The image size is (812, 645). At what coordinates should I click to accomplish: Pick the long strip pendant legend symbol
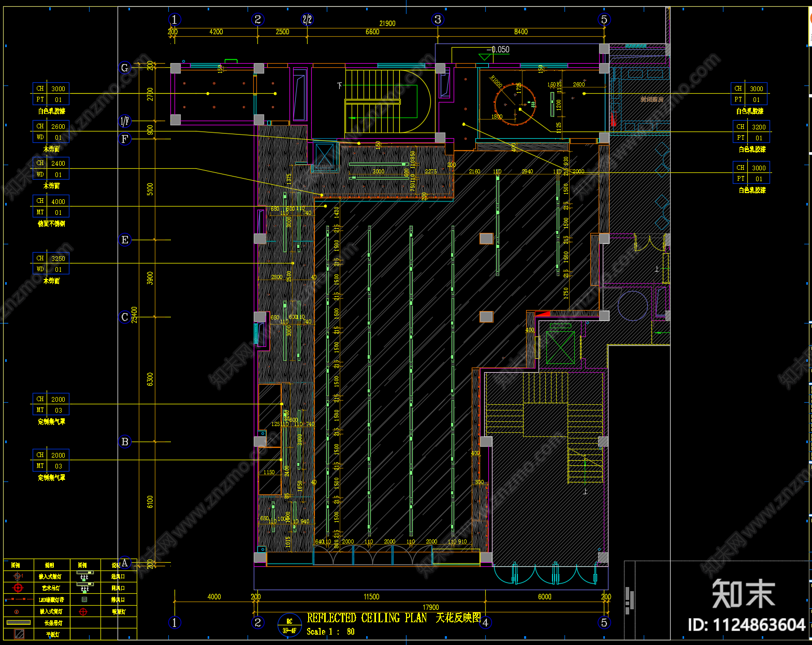[x=18, y=623]
